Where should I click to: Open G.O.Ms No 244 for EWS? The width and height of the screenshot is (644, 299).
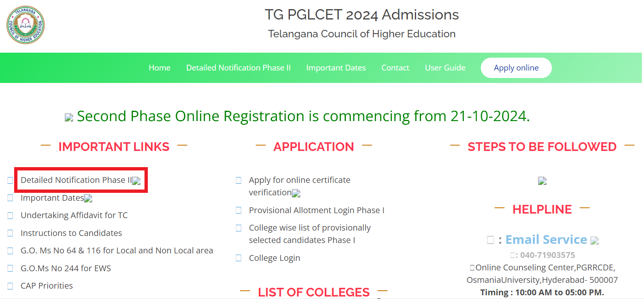[x=66, y=268]
